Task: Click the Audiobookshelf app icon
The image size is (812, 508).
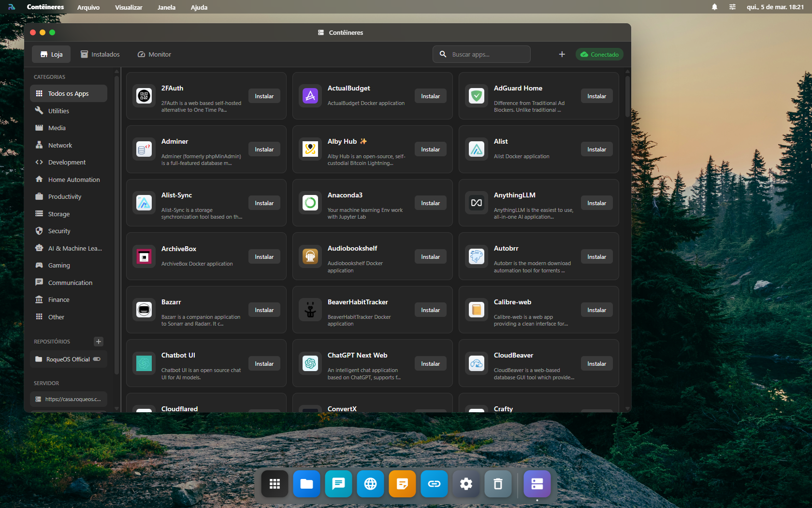Action: 310,256
